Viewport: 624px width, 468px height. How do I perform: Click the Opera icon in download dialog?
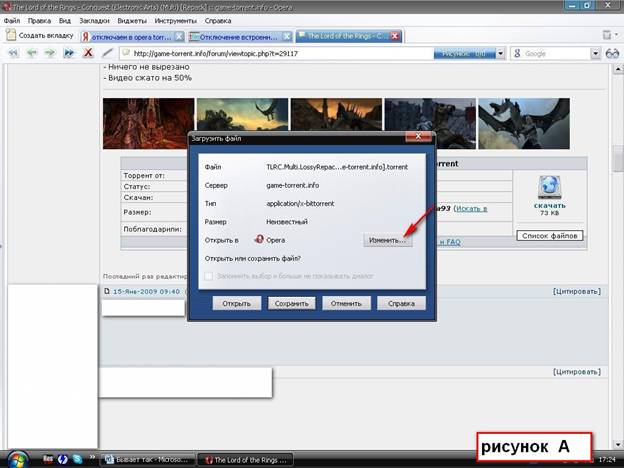(259, 239)
